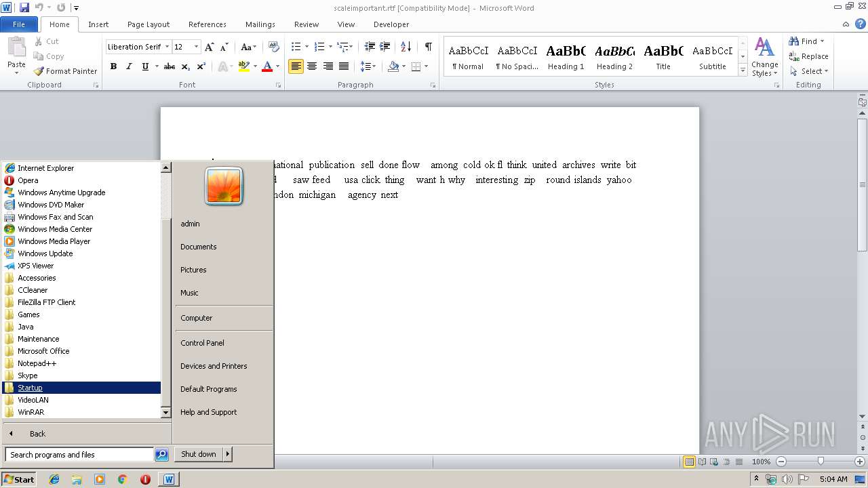Apply the Text Highlight Color swatch
The width and height of the screenshot is (868, 488).
tap(243, 66)
